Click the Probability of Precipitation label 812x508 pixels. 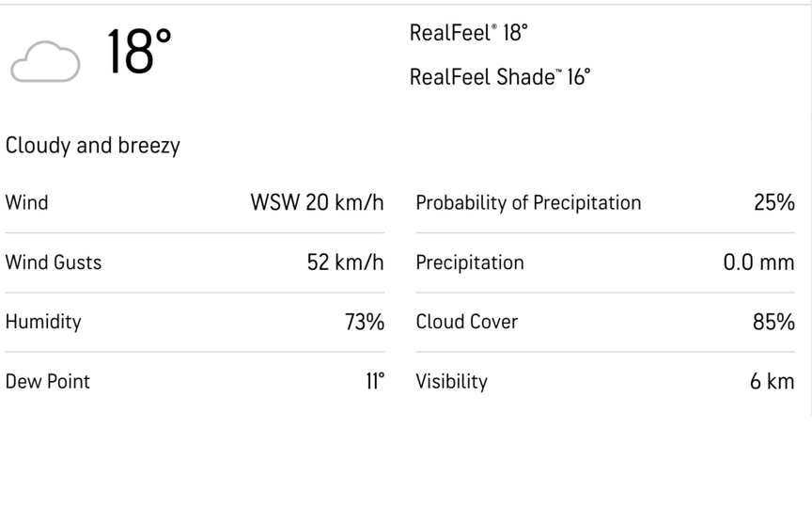(x=528, y=202)
